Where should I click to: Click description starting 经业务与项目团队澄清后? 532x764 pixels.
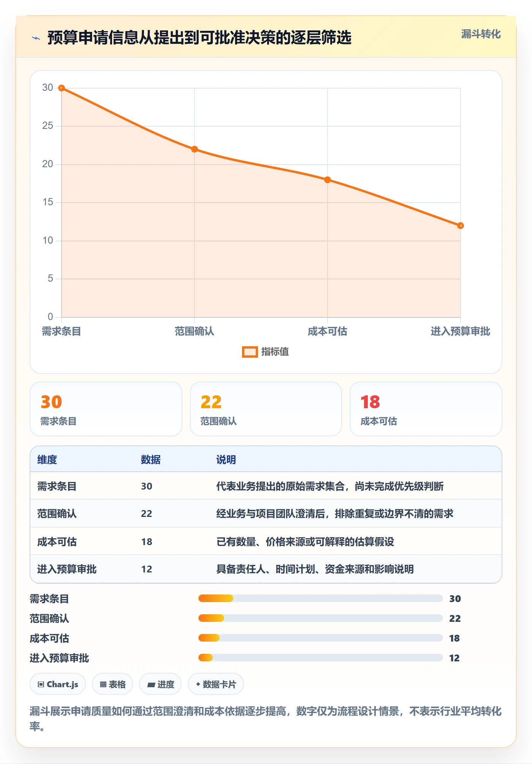point(335,514)
